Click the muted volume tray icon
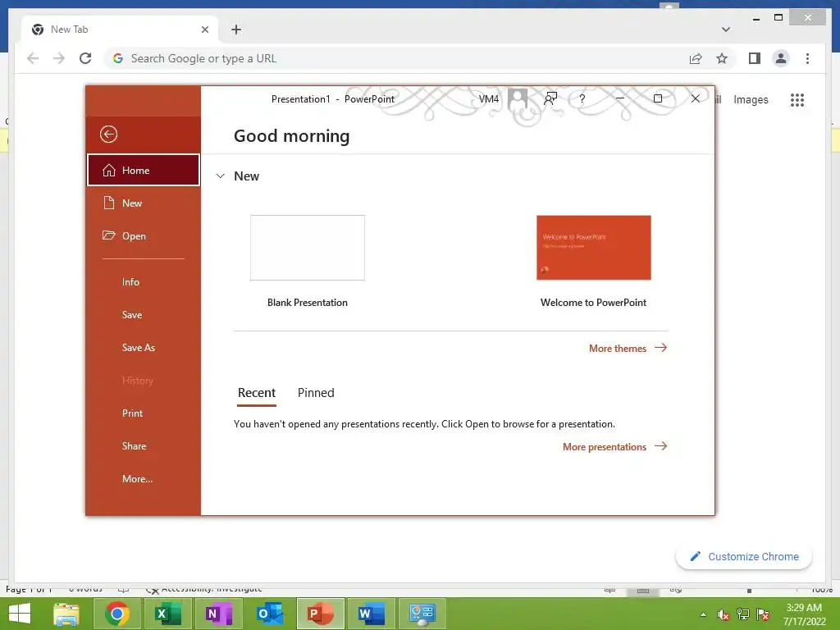 point(724,614)
